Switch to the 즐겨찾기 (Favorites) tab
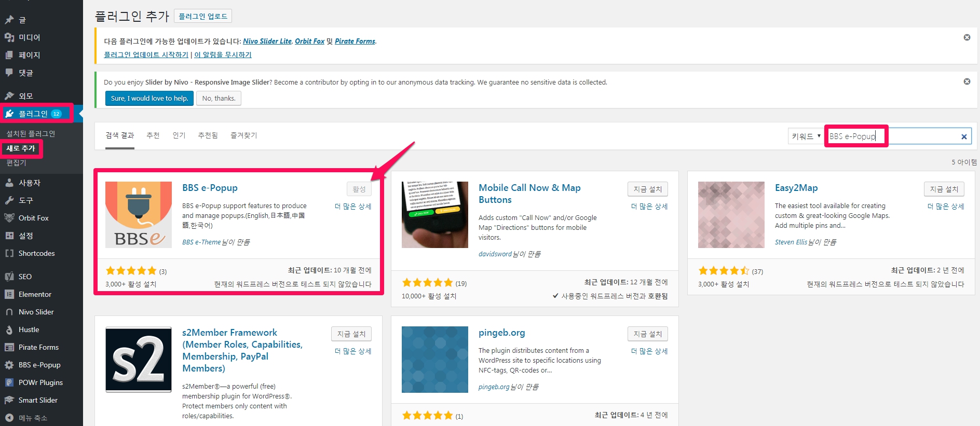 (243, 135)
